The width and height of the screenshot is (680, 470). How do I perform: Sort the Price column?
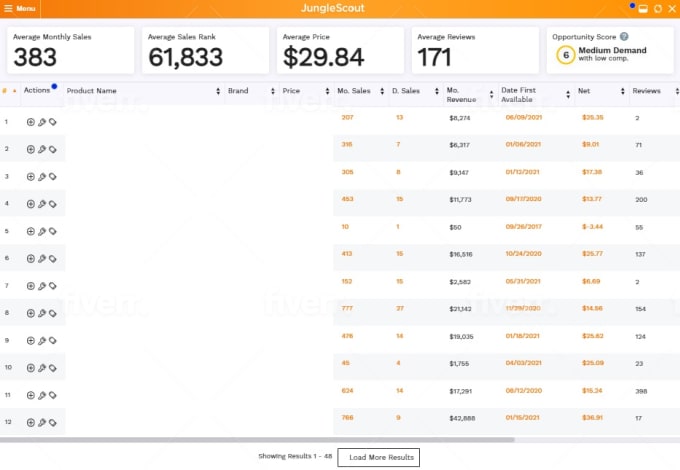coord(327,91)
